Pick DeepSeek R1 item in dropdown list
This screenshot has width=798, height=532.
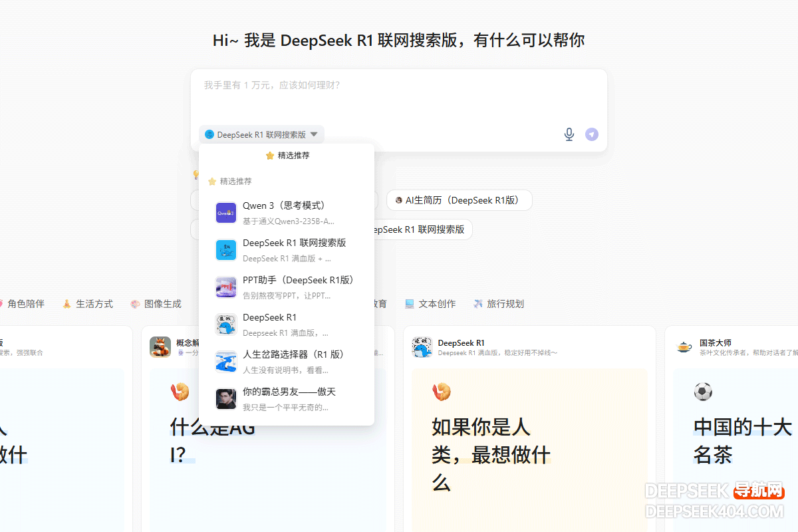(x=287, y=325)
